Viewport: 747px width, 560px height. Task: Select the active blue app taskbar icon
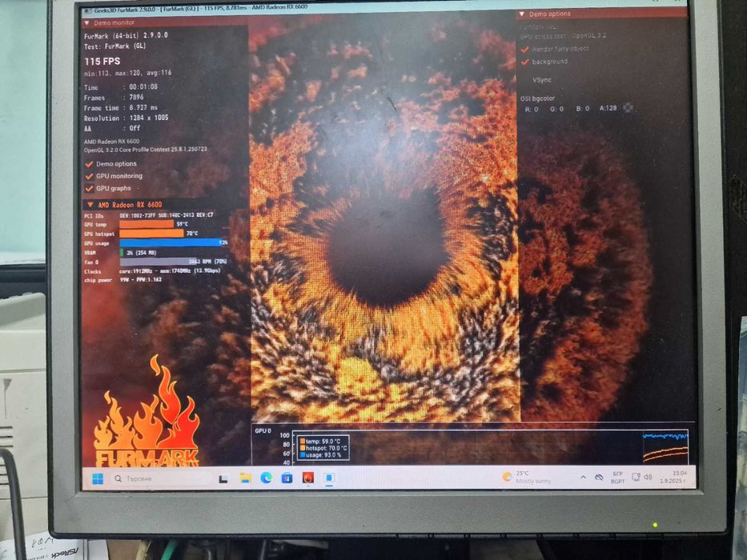(x=329, y=478)
